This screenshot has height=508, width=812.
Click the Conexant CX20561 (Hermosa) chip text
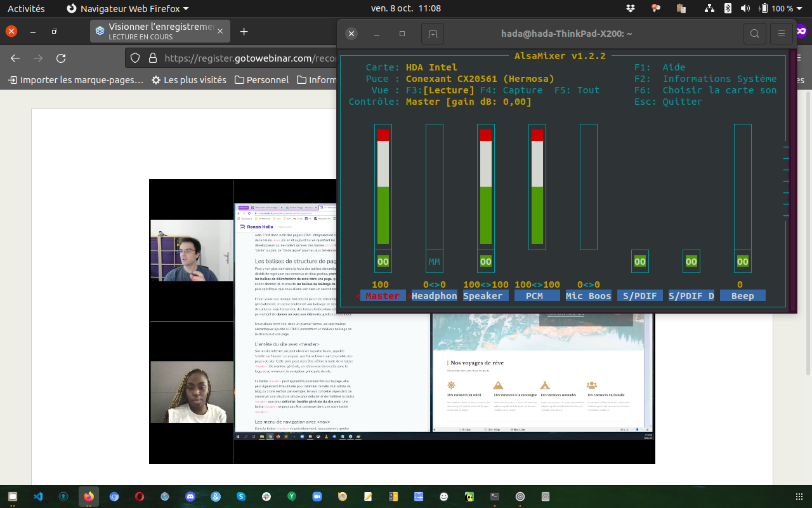click(x=480, y=79)
